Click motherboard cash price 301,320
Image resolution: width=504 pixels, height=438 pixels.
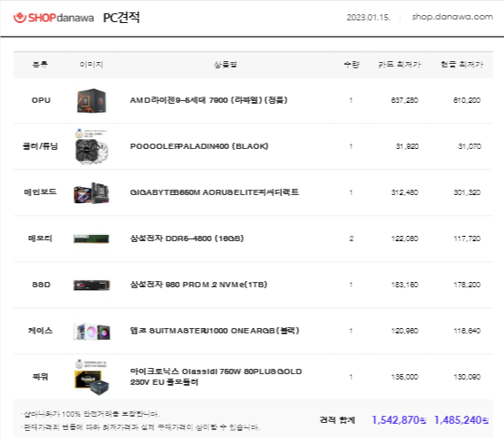click(x=467, y=192)
